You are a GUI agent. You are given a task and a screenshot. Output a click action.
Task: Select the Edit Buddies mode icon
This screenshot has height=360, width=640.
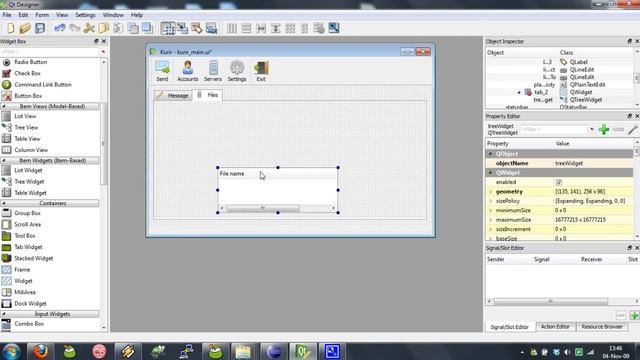(x=197, y=28)
